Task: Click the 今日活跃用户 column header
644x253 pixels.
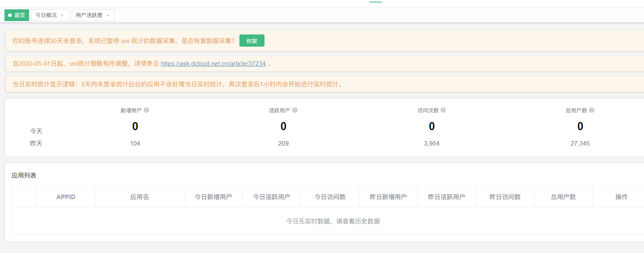Action: tap(271, 197)
